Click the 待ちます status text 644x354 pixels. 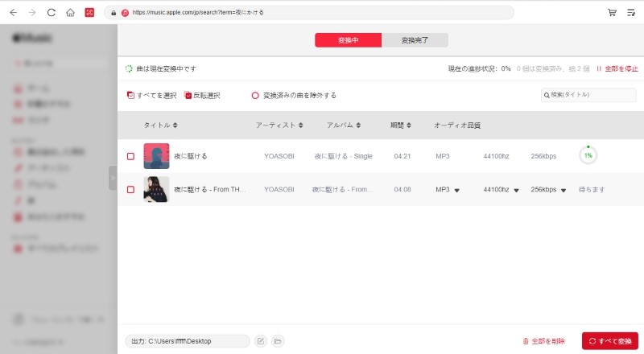coord(592,189)
